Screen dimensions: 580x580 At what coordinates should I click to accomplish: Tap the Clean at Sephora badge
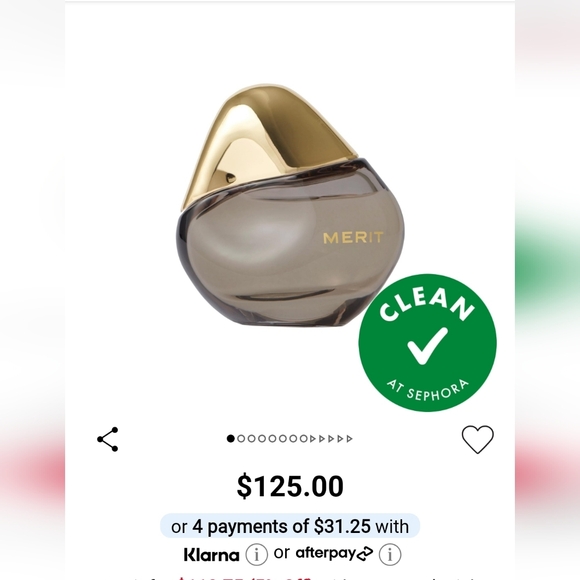tap(428, 343)
